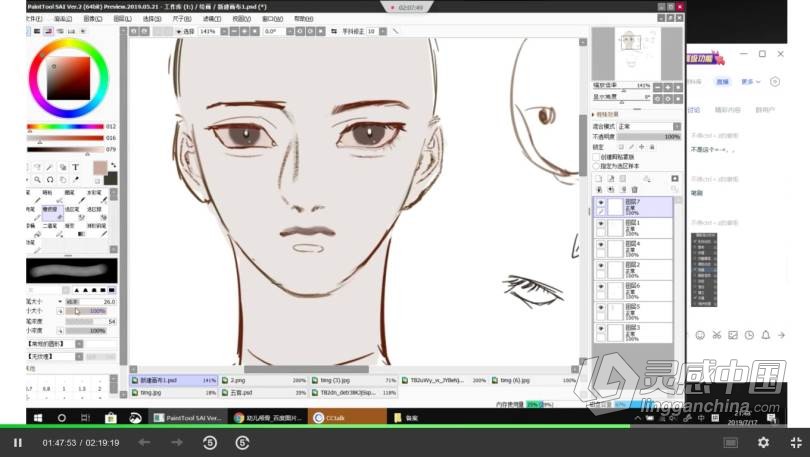Screen dimensions: 810x457
Task: Select the magnifier zoom tool
Action: click(38, 180)
